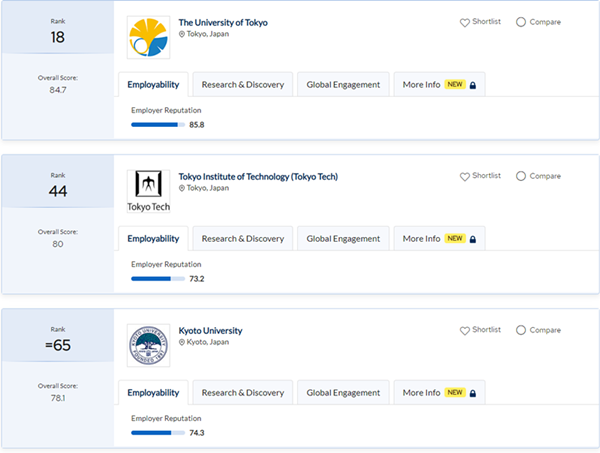Click the Kyoto University crest logo
The width and height of the screenshot is (600, 453).
pos(148,345)
